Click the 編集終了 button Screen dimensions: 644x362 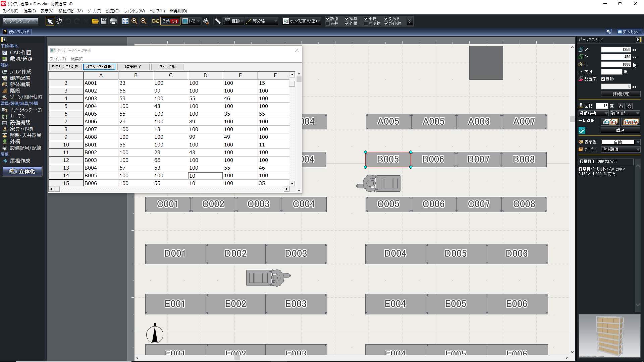pyautogui.click(x=133, y=67)
